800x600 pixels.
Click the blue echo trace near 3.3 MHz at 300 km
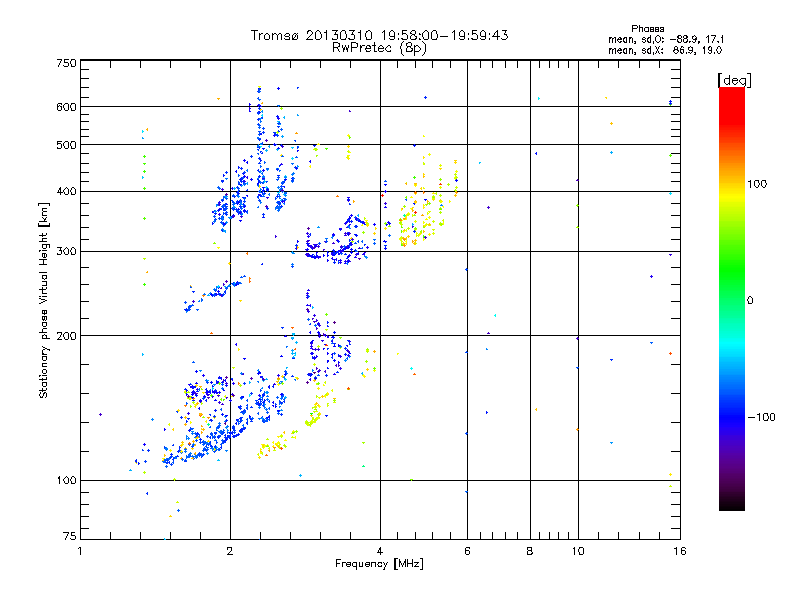[x=334, y=250]
